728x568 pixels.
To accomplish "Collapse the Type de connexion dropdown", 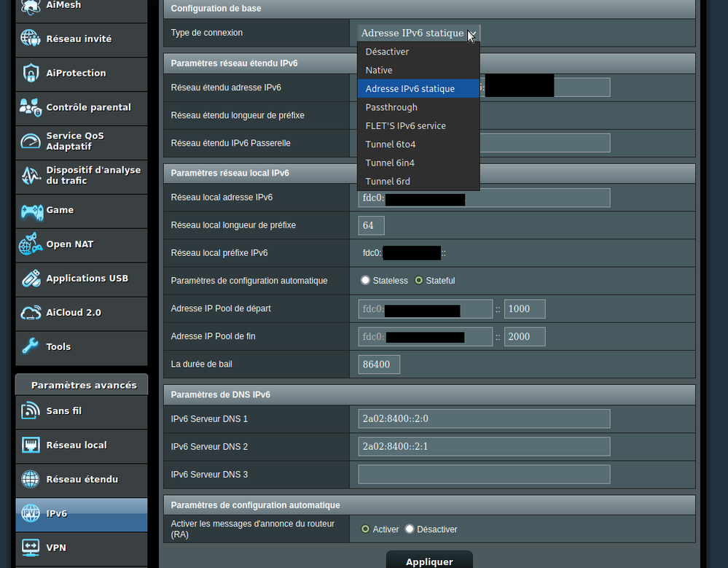I will point(418,34).
